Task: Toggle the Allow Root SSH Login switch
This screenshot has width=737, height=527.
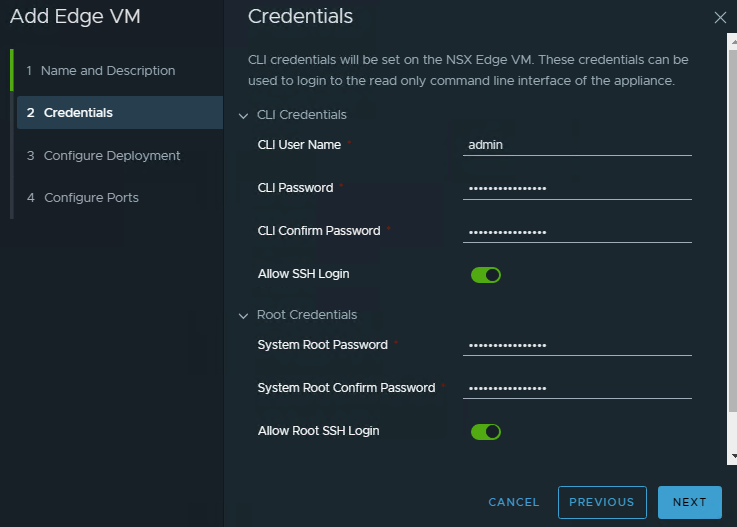Action: click(x=485, y=432)
